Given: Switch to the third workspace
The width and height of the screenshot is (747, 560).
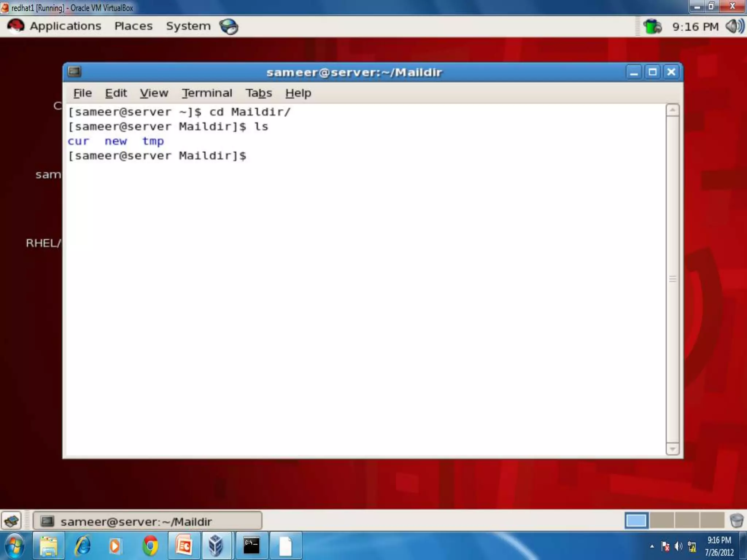Looking at the screenshot, I should click(686, 521).
